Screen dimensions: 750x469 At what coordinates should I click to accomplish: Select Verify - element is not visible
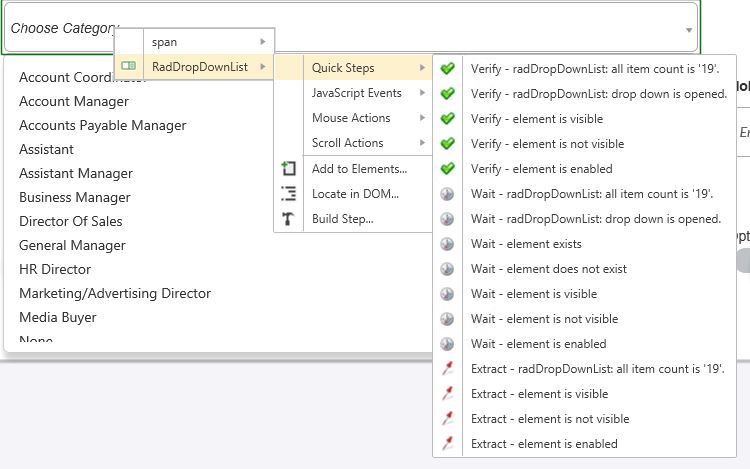[x=548, y=144]
